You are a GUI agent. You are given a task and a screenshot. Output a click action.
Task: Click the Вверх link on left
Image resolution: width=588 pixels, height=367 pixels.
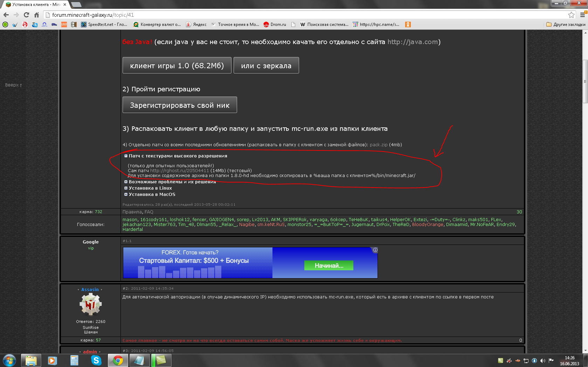pyautogui.click(x=14, y=85)
